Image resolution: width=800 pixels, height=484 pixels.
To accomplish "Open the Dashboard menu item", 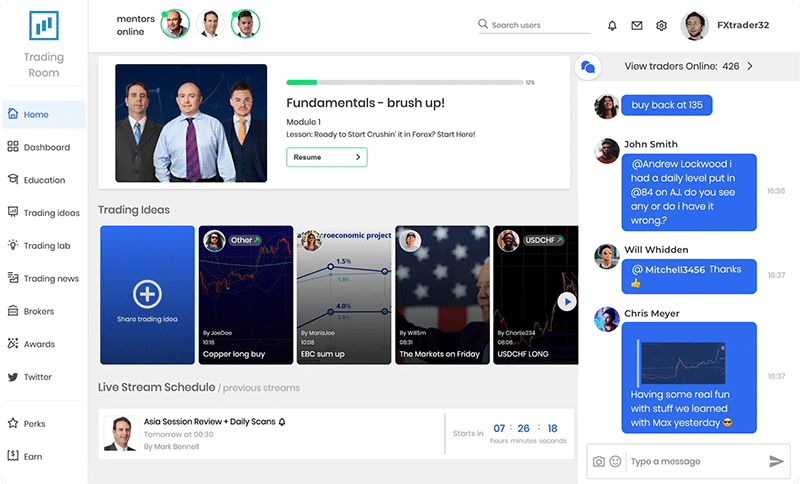I will 46,147.
